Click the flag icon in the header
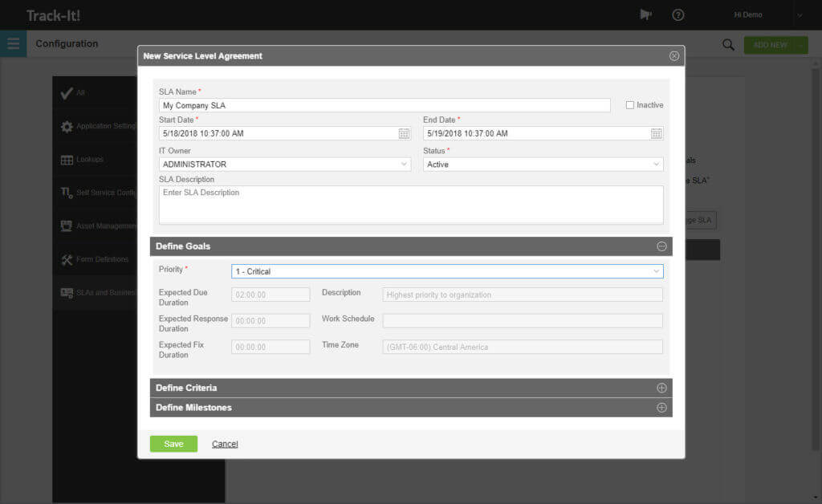 pyautogui.click(x=645, y=14)
